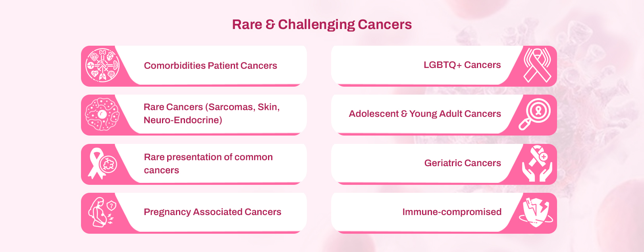Click the hands holding ribbon icon
This screenshot has width=644, height=252.
tap(537, 163)
